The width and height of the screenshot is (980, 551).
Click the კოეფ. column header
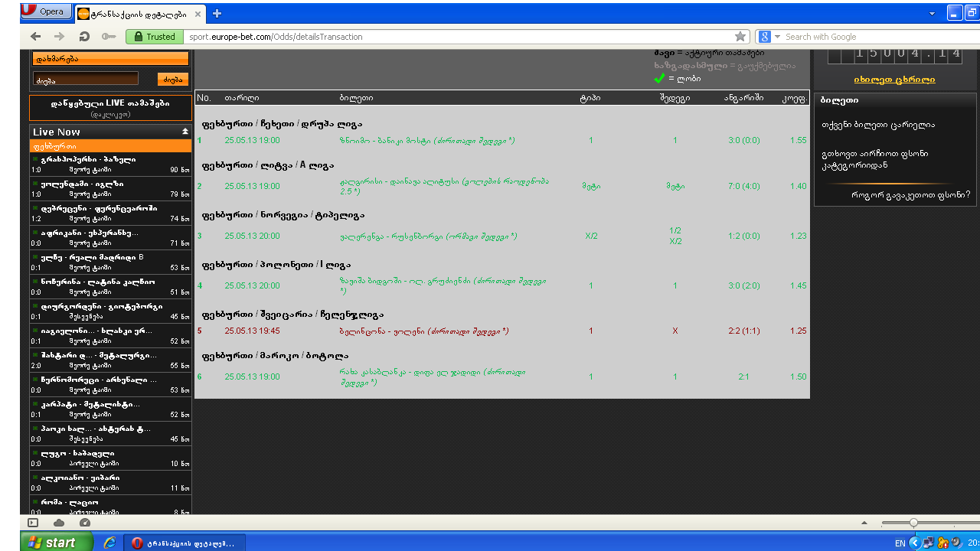coord(794,98)
